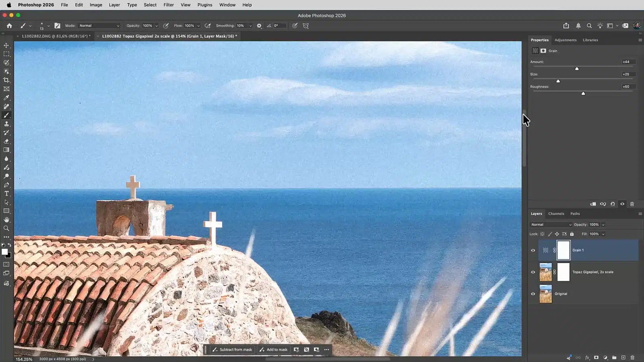Hide the Original layer

533,294
